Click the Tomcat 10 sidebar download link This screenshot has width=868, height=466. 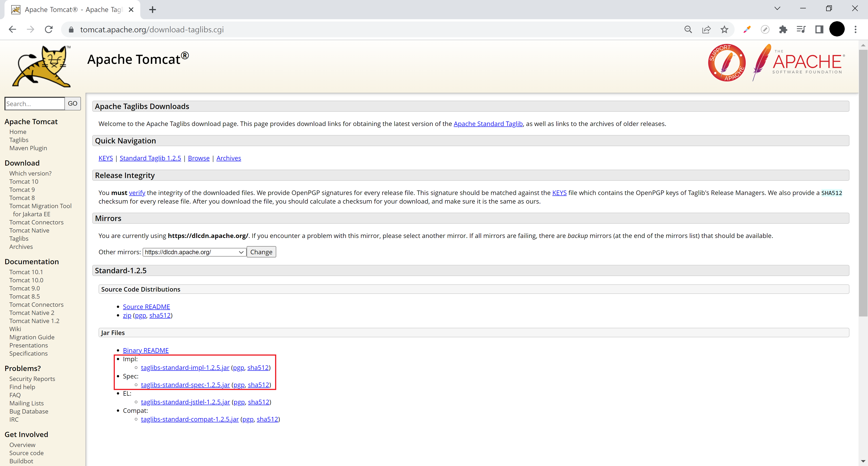pyautogui.click(x=24, y=181)
